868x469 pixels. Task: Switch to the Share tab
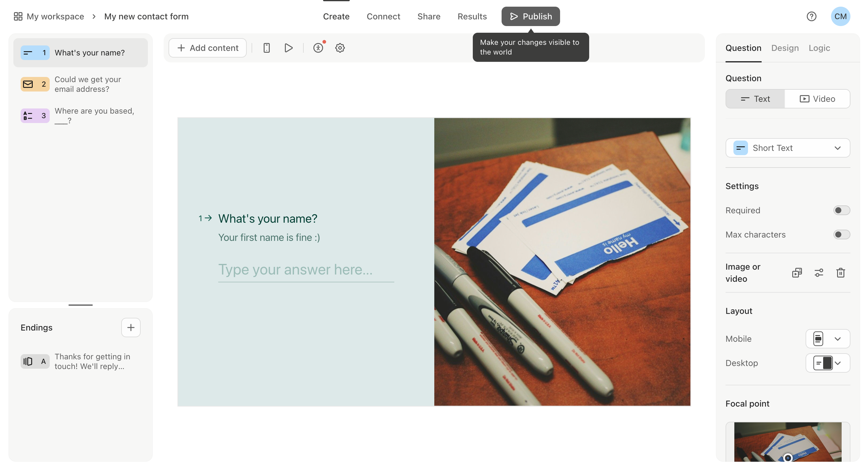(x=429, y=16)
